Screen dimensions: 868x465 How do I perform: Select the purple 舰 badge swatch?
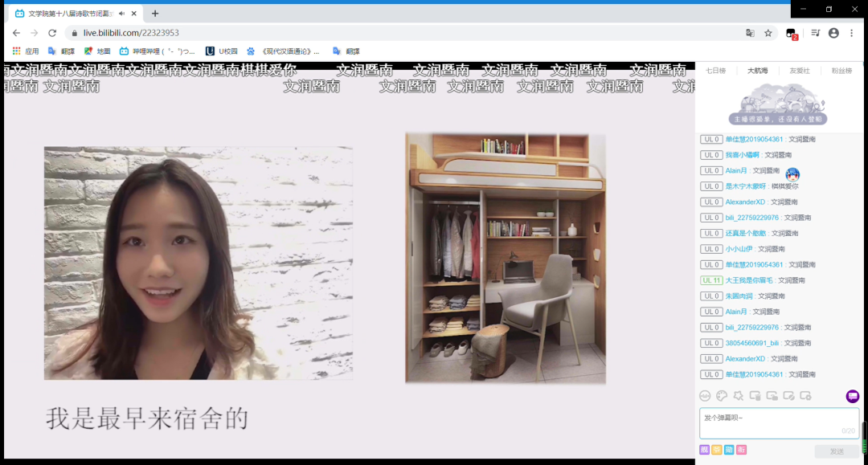(705, 450)
